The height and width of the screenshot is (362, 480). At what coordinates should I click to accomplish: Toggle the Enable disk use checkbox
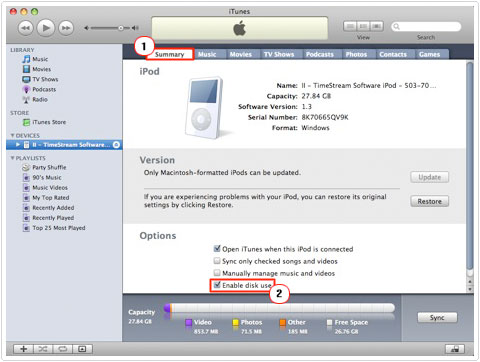pos(217,285)
